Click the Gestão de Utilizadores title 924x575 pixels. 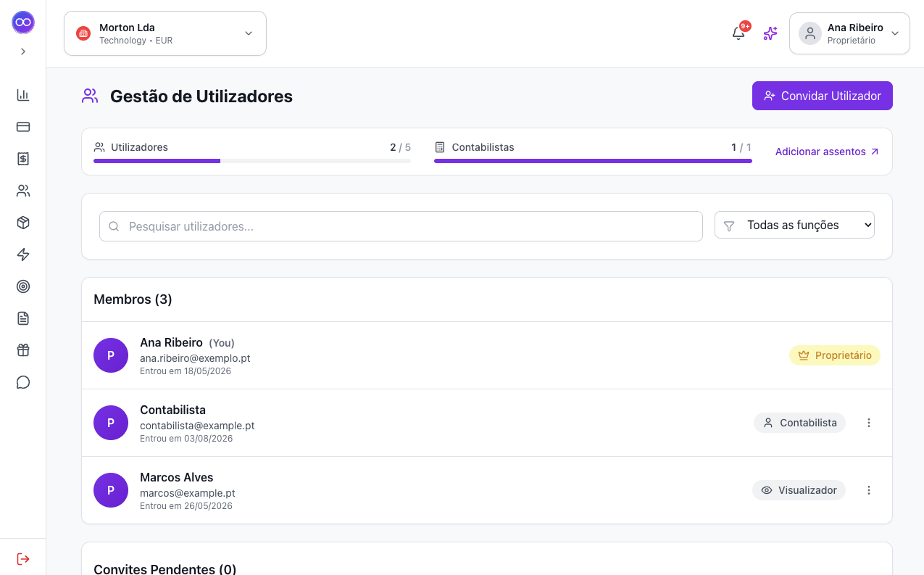(x=201, y=96)
